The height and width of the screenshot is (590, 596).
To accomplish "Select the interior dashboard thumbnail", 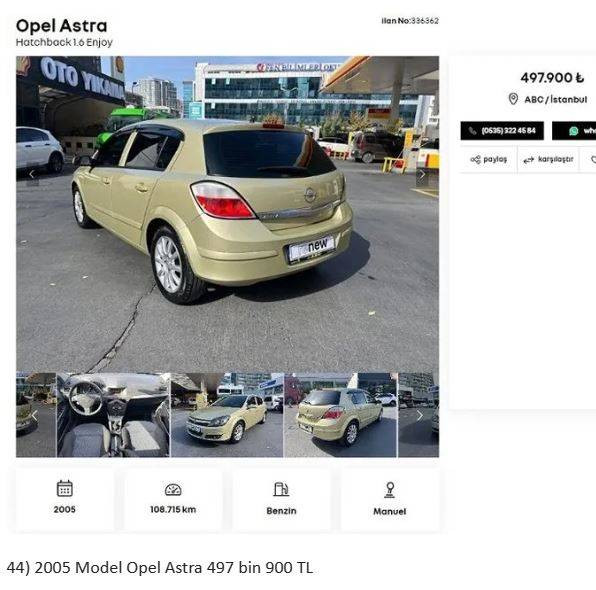I will (113, 415).
